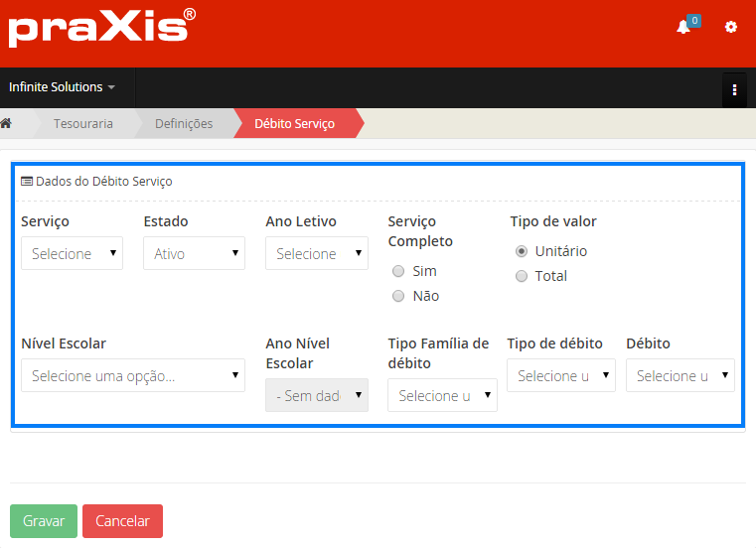Open the Ano Letivo dropdown

click(316, 253)
